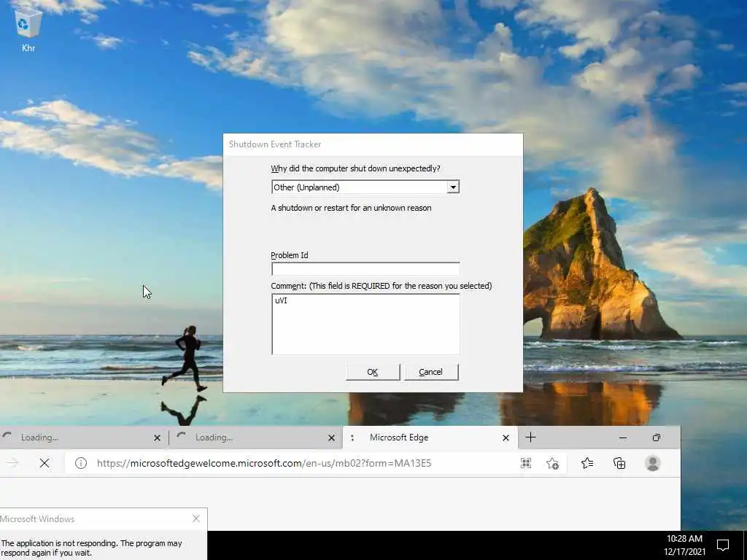
Task: Open the shutdown reason dropdown arrow
Action: click(453, 187)
